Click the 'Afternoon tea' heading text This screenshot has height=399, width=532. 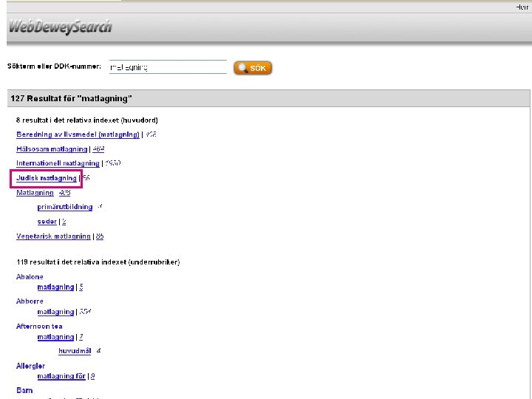pyautogui.click(x=39, y=327)
